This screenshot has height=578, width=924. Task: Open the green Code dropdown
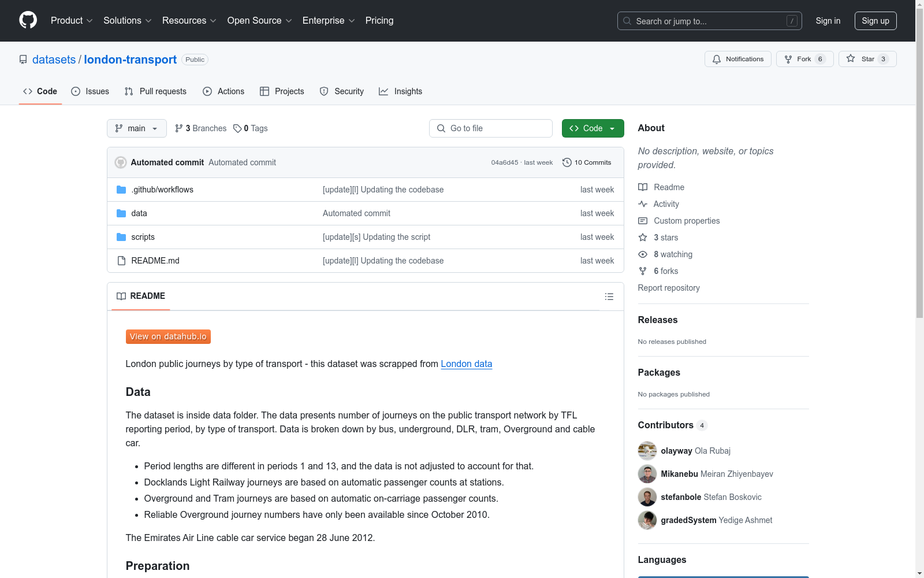[x=593, y=128]
